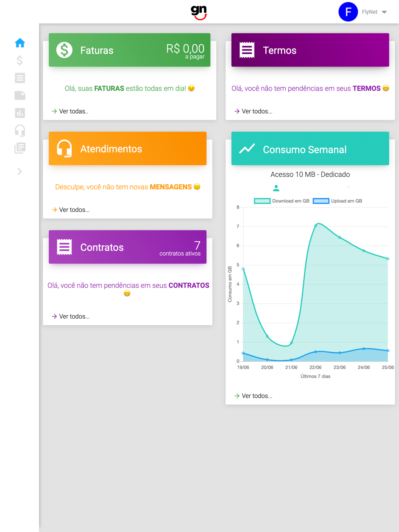Open the headset support icon in sidebar
The image size is (399, 532).
click(x=20, y=130)
